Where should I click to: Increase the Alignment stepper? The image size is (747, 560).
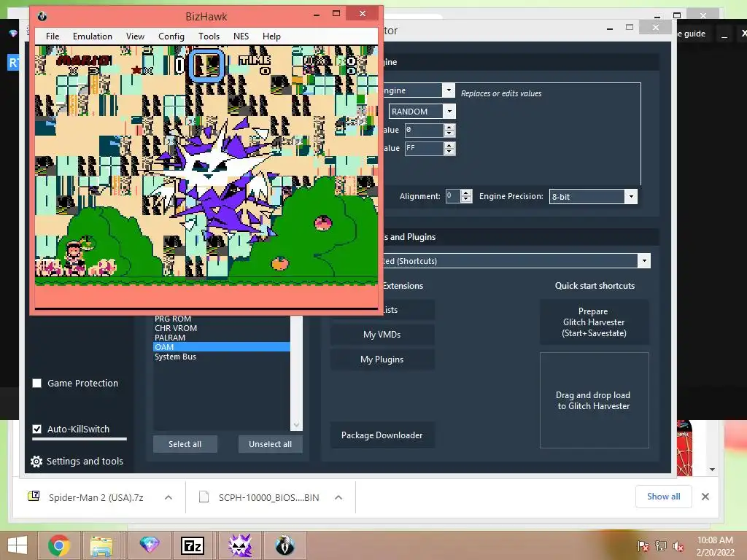(x=466, y=192)
